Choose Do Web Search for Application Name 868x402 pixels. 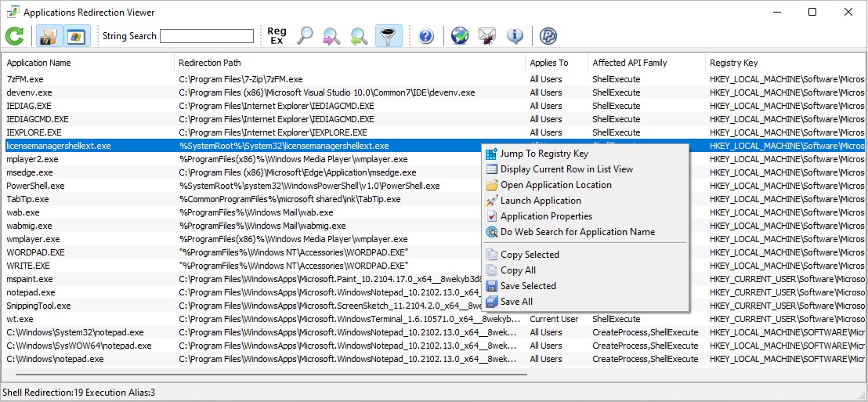coord(585,232)
